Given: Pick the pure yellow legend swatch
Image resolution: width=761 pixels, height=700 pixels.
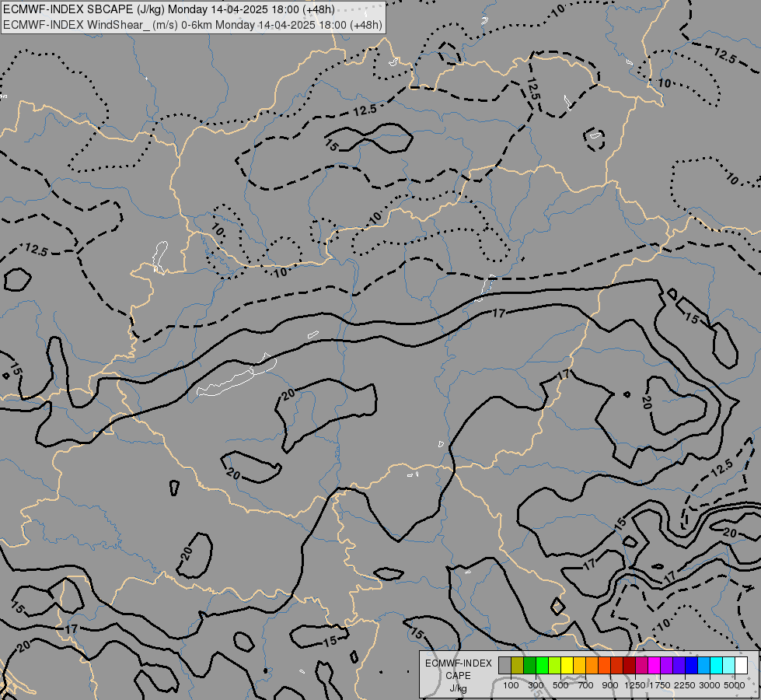Looking at the screenshot, I should coord(567,666).
